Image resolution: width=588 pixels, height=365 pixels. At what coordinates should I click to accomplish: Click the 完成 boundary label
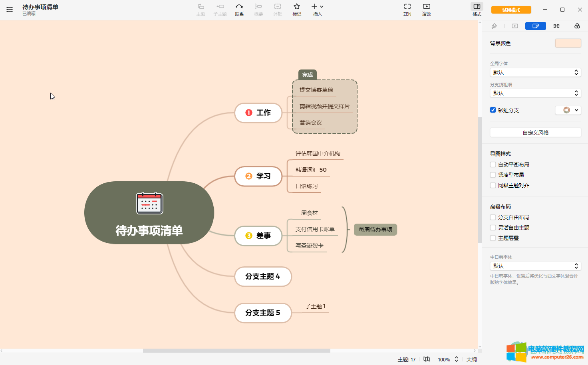[x=308, y=75]
